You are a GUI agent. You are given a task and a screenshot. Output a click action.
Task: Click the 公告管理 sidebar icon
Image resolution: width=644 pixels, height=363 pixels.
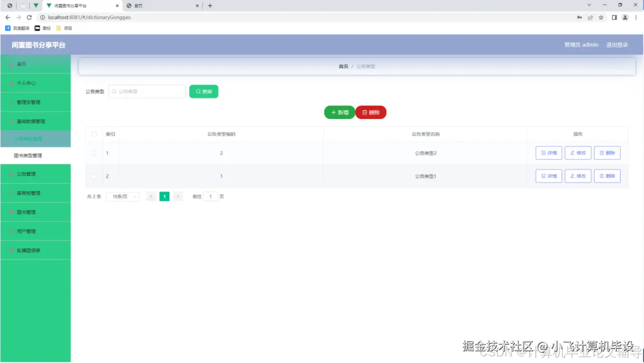(11, 174)
